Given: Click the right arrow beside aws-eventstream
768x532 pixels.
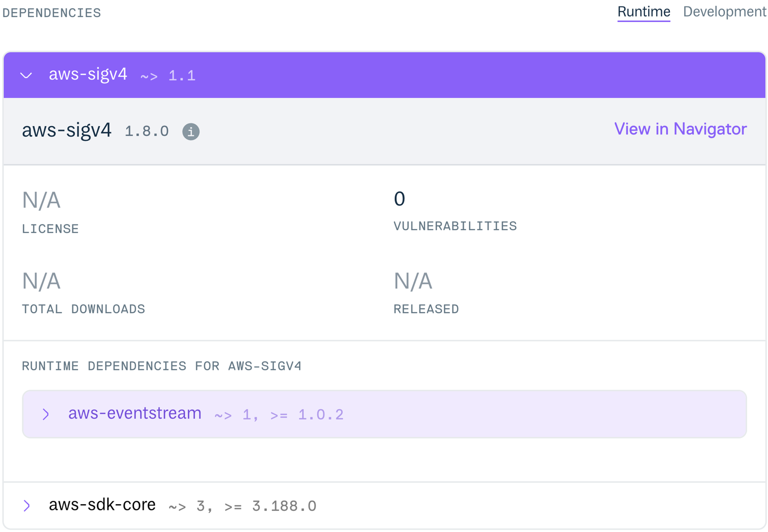Looking at the screenshot, I should (46, 414).
